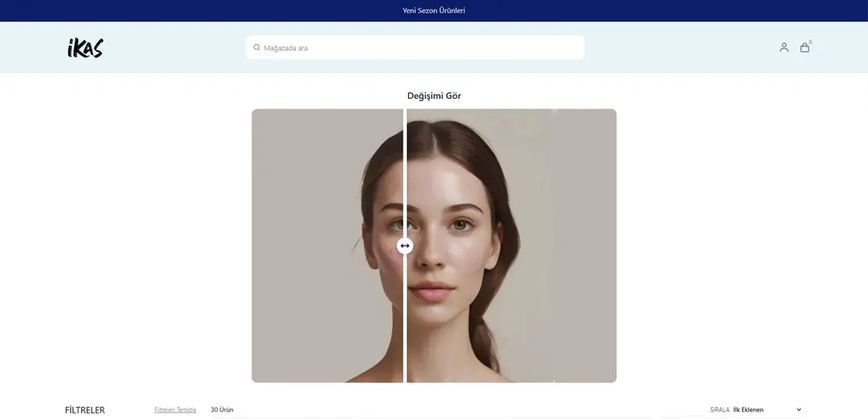Open the shopping cart bag icon
The image size is (868, 419).
coord(805,47)
